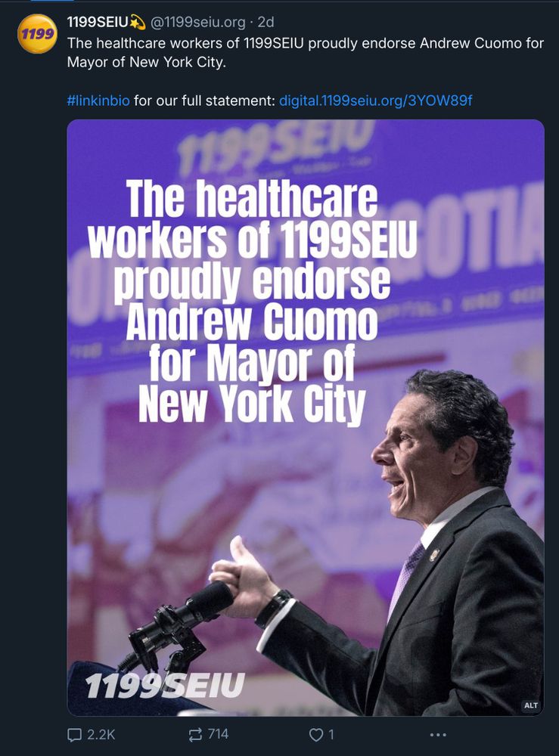The width and height of the screenshot is (559, 756).
Task: Open the 1199 round yellow profile avatar
Action: coord(37,34)
